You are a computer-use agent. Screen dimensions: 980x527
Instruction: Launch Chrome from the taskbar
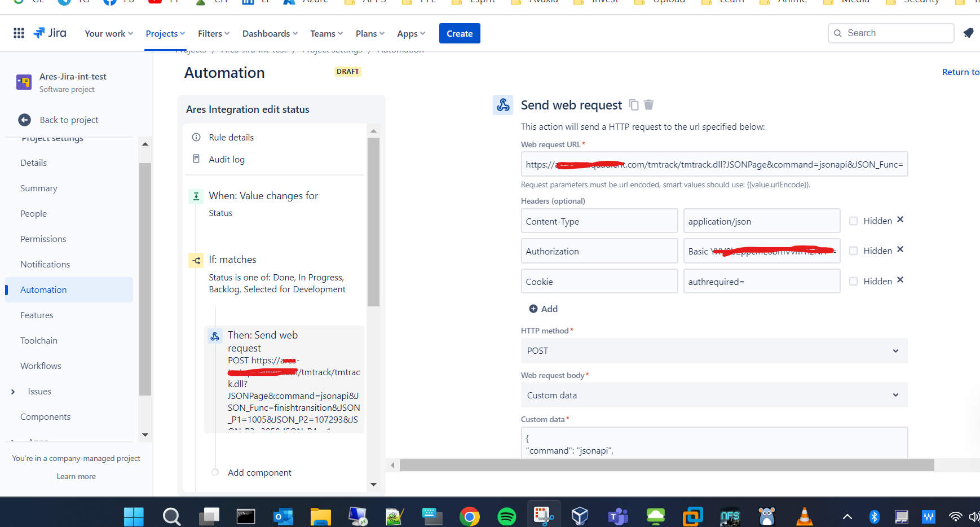click(469, 516)
